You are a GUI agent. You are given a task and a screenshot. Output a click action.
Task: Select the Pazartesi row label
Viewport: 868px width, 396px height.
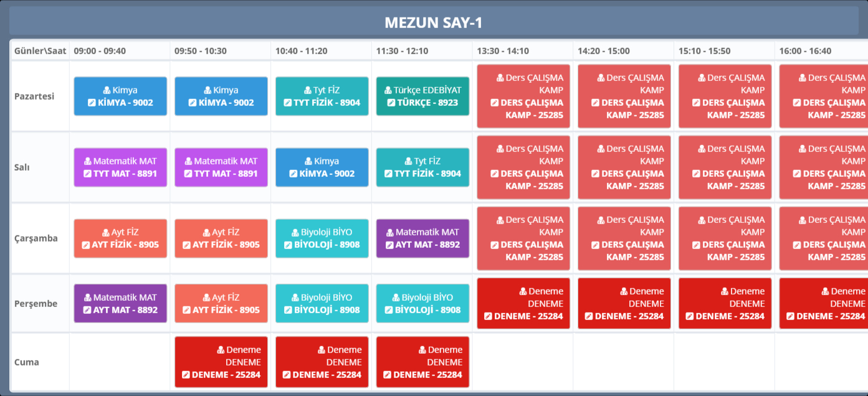pos(34,97)
